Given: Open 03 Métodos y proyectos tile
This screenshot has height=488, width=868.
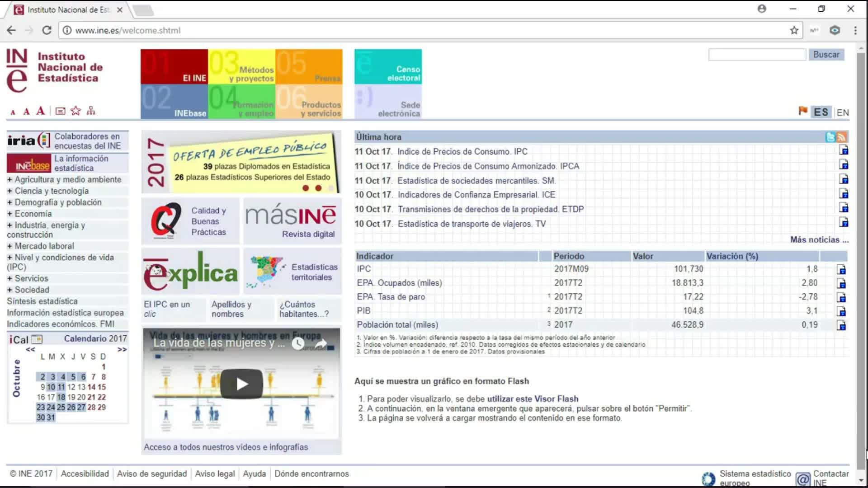Looking at the screenshot, I should click(241, 66).
